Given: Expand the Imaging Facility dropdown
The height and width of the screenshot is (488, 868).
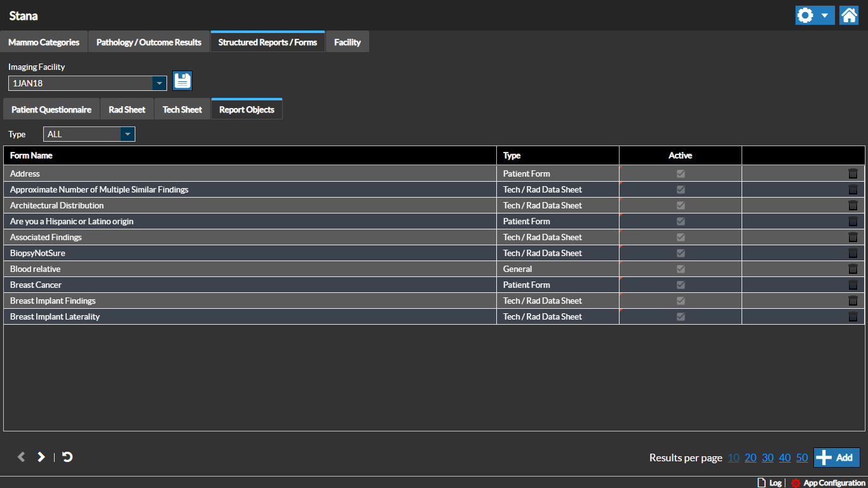Looking at the screenshot, I should click(159, 83).
